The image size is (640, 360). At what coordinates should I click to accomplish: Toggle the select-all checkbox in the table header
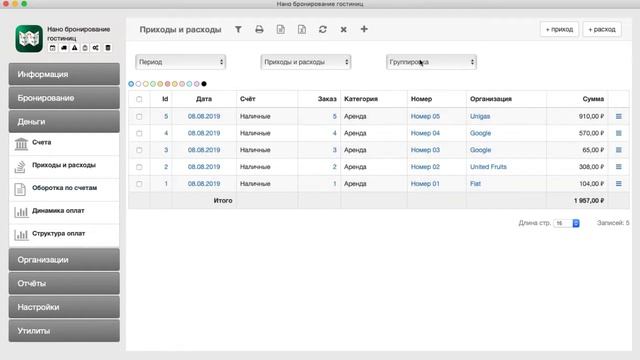(x=139, y=99)
